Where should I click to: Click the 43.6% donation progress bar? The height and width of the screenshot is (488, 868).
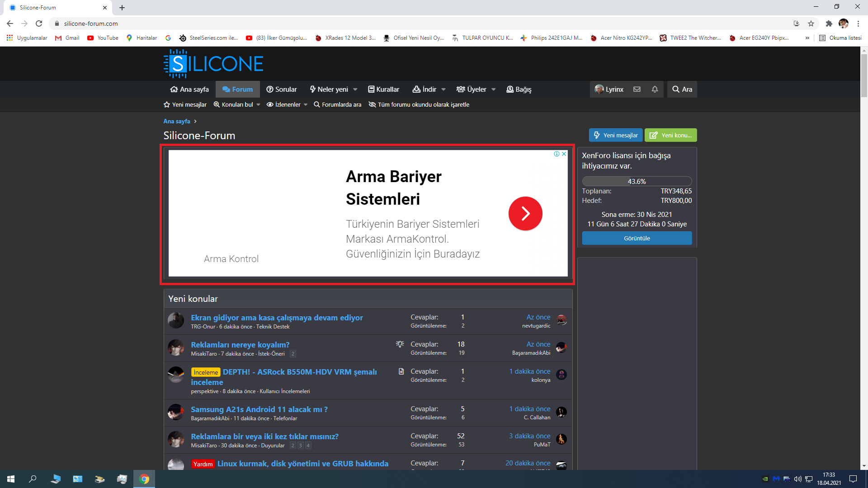point(637,181)
